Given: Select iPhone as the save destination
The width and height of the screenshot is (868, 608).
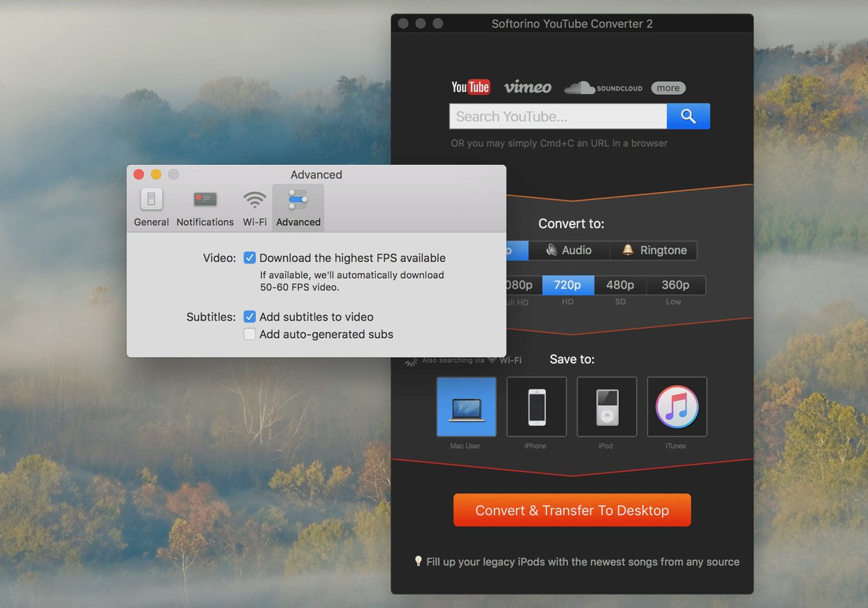Looking at the screenshot, I should pos(536,406).
